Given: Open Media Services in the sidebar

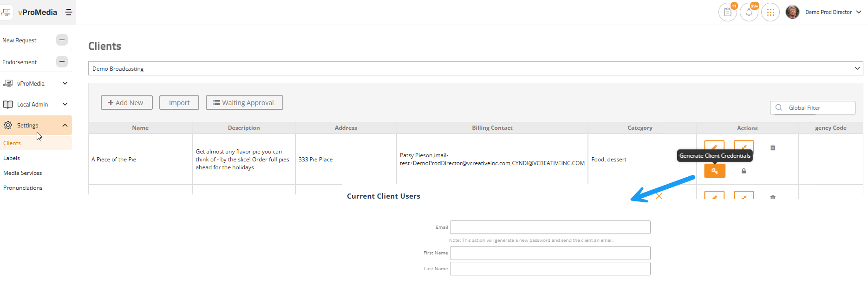Looking at the screenshot, I should (22, 173).
